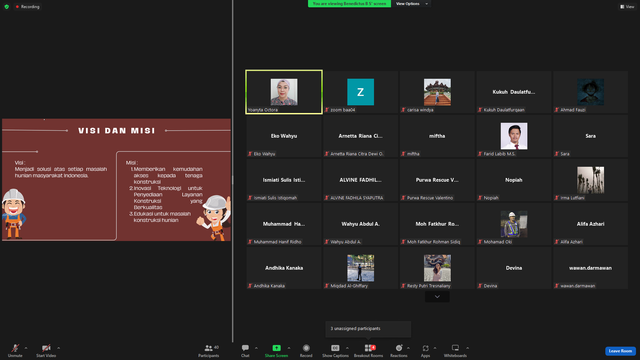Select Alifa Azhari's participant tile
The width and height of the screenshot is (640, 360).
(591, 224)
